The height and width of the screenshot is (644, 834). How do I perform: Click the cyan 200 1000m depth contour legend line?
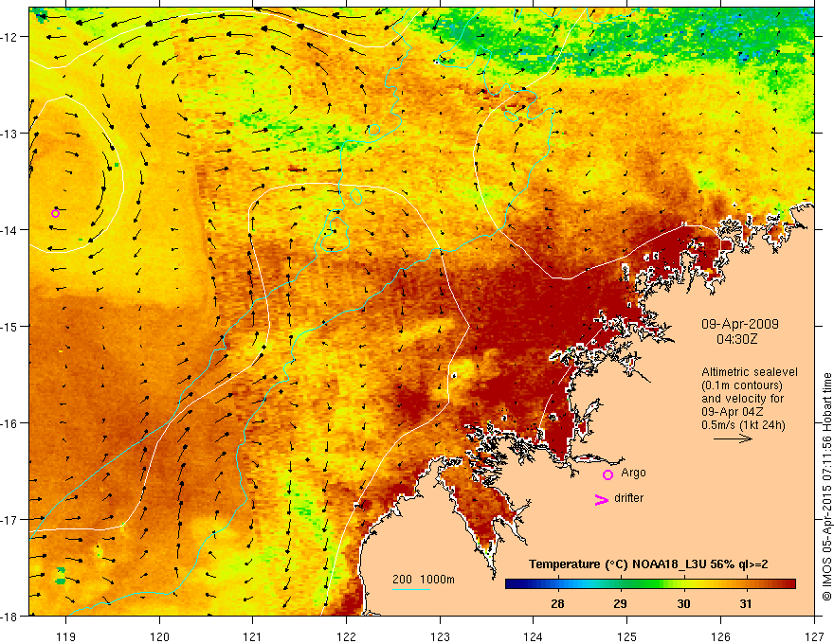[411, 589]
